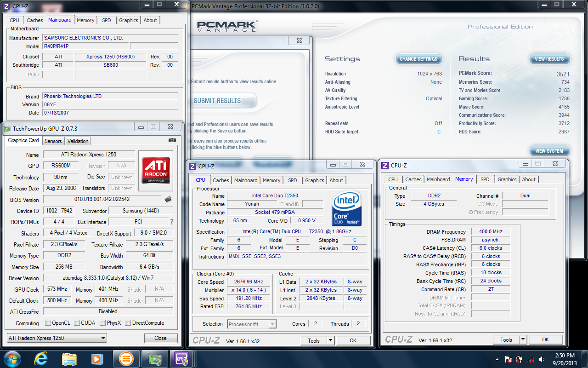Toggle the PhysX checkbox

102,323
